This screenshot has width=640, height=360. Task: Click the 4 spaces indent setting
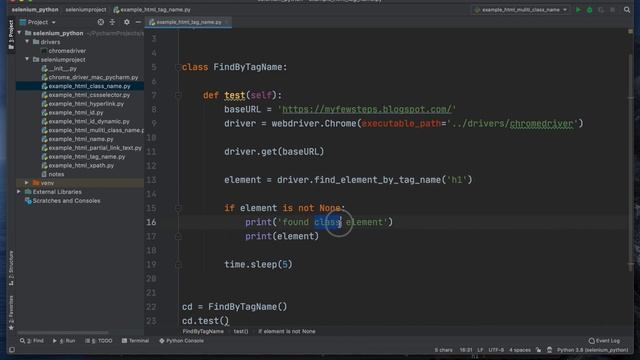(520, 350)
